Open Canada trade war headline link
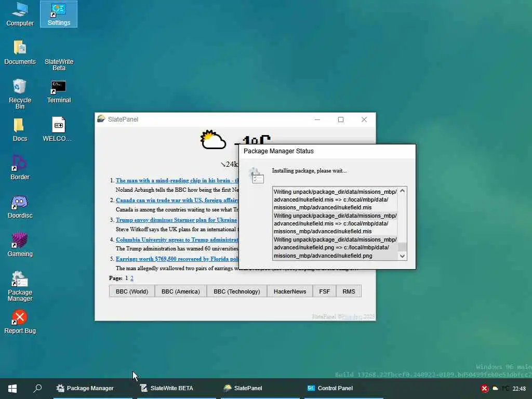 [177, 200]
